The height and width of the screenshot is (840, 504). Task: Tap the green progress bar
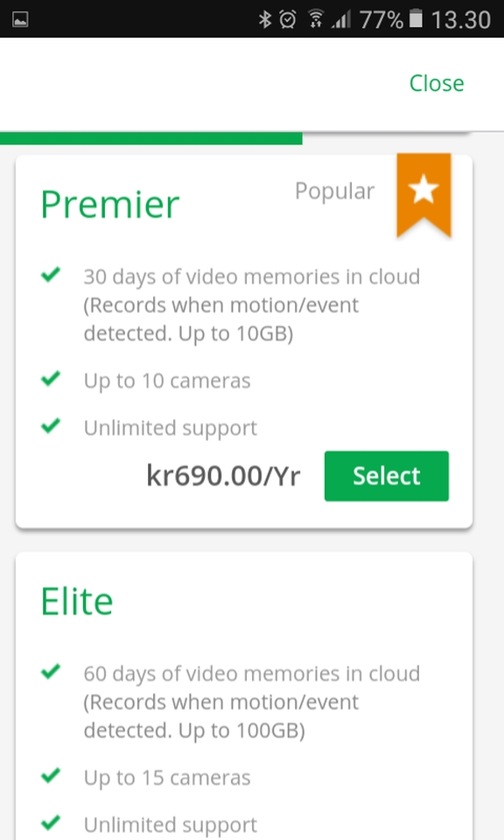pyautogui.click(x=151, y=138)
